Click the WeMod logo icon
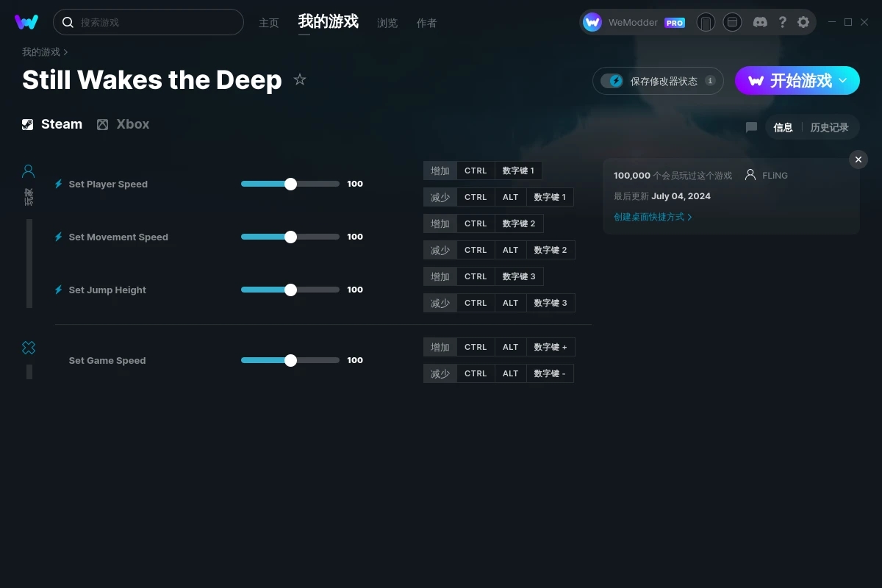This screenshot has height=588, width=882. pyautogui.click(x=26, y=22)
